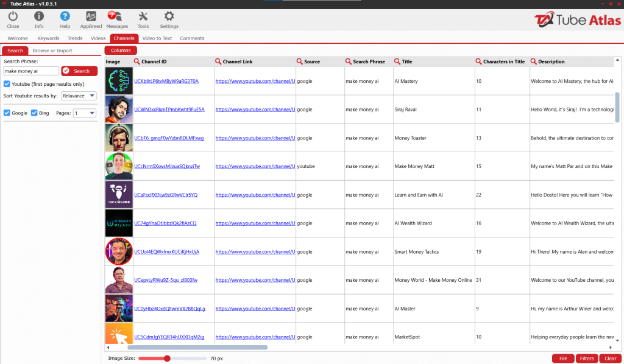Switch to the Keywords tab
The height and width of the screenshot is (364, 624).
pos(49,38)
